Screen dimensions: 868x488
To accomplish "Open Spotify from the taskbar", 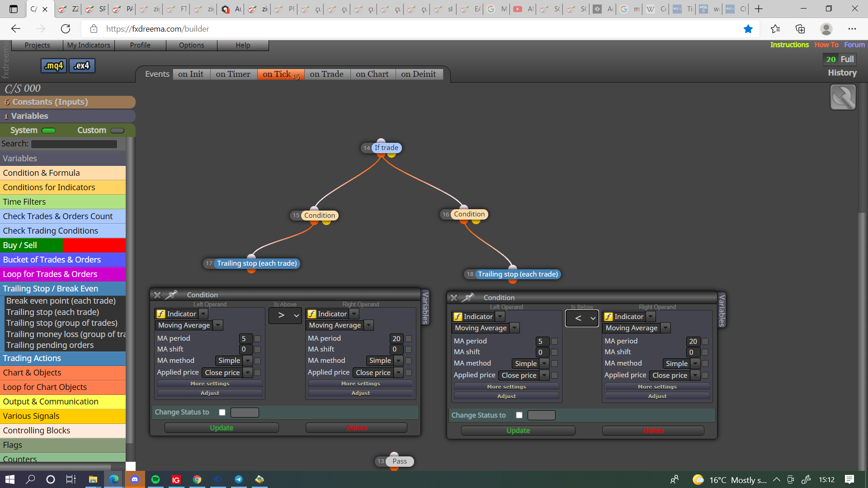I will coord(156,479).
